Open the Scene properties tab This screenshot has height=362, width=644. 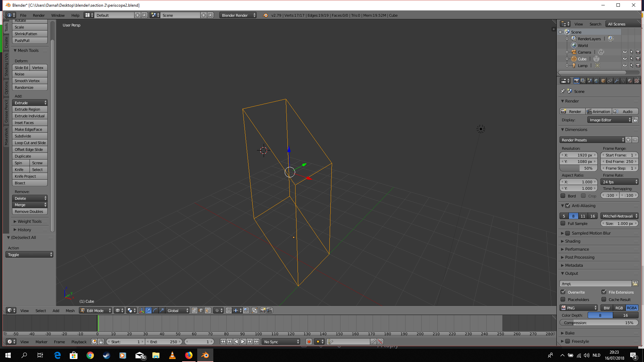(x=590, y=81)
